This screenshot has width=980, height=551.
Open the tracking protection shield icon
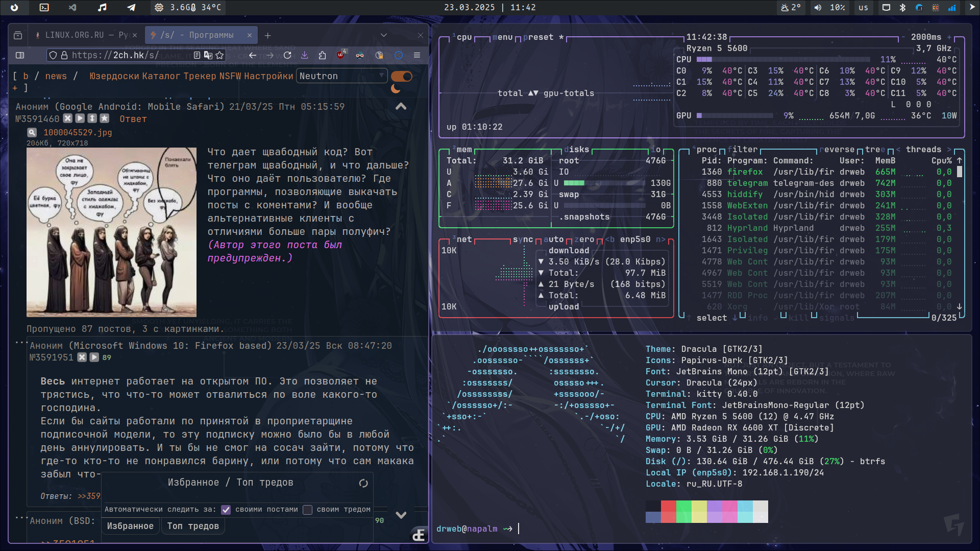[x=53, y=55]
